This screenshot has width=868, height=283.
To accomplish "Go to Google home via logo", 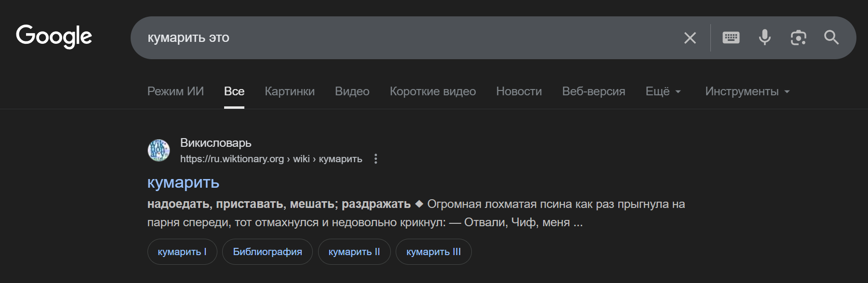I will (x=54, y=36).
